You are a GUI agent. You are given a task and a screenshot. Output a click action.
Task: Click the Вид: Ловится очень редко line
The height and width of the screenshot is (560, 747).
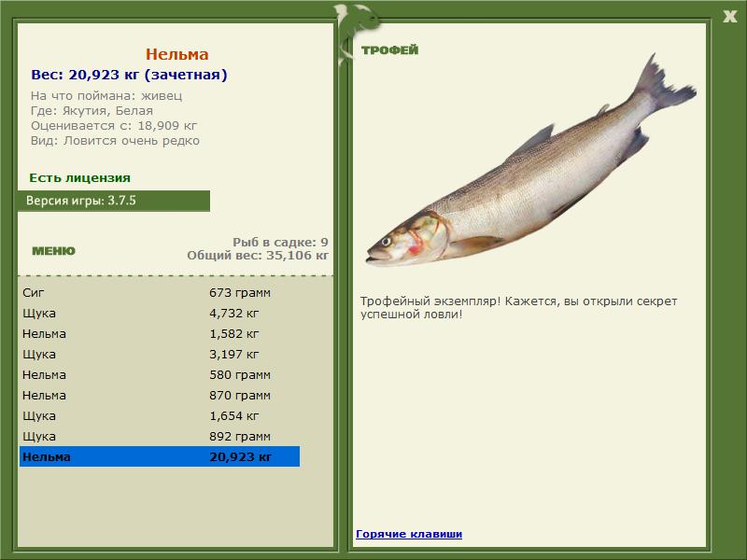pyautogui.click(x=115, y=141)
